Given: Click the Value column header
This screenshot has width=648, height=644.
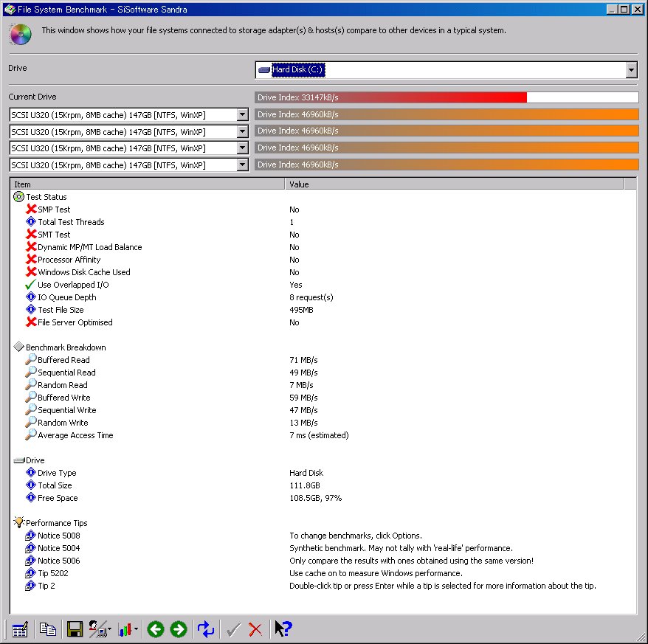Looking at the screenshot, I should click(x=454, y=184).
